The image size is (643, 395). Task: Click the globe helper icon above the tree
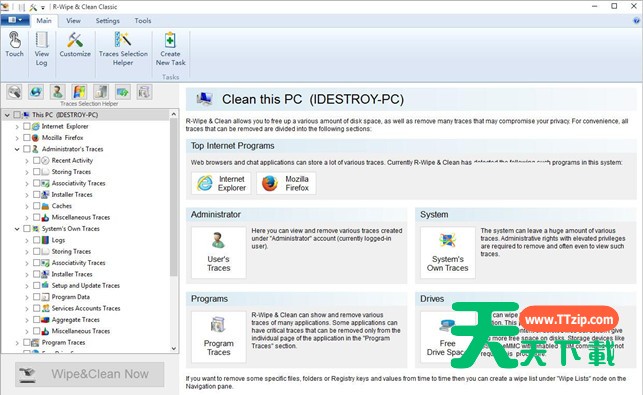click(x=36, y=92)
